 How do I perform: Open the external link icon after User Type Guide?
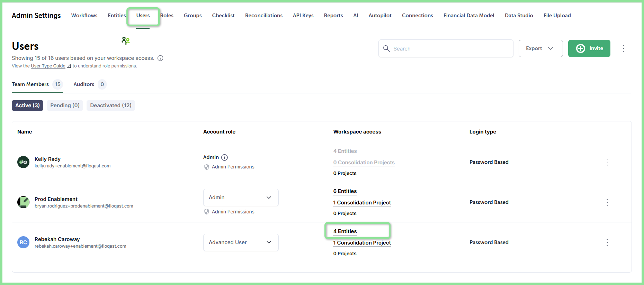tap(69, 66)
